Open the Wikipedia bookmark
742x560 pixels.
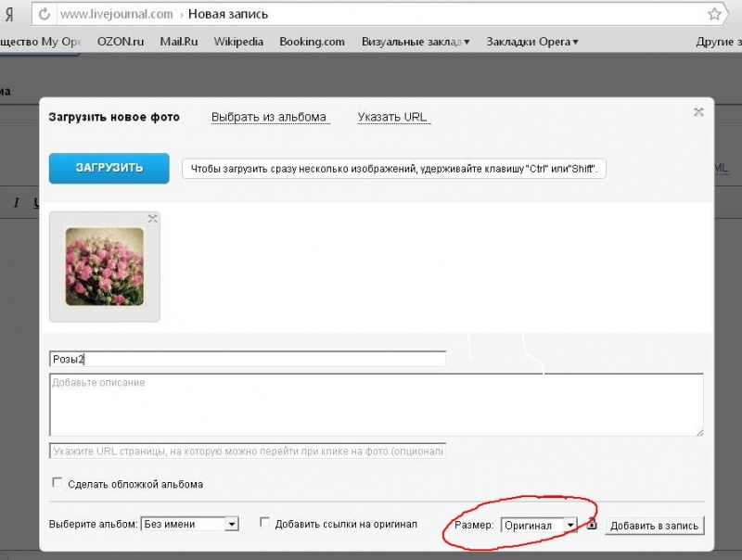[x=238, y=42]
